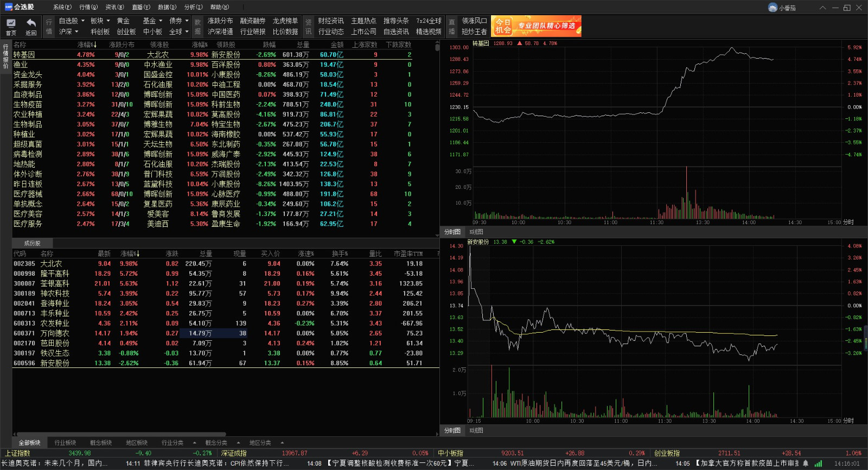The height and width of the screenshot is (470, 868).
Task: Open 领涨风口 live section
Action: coord(475,21)
